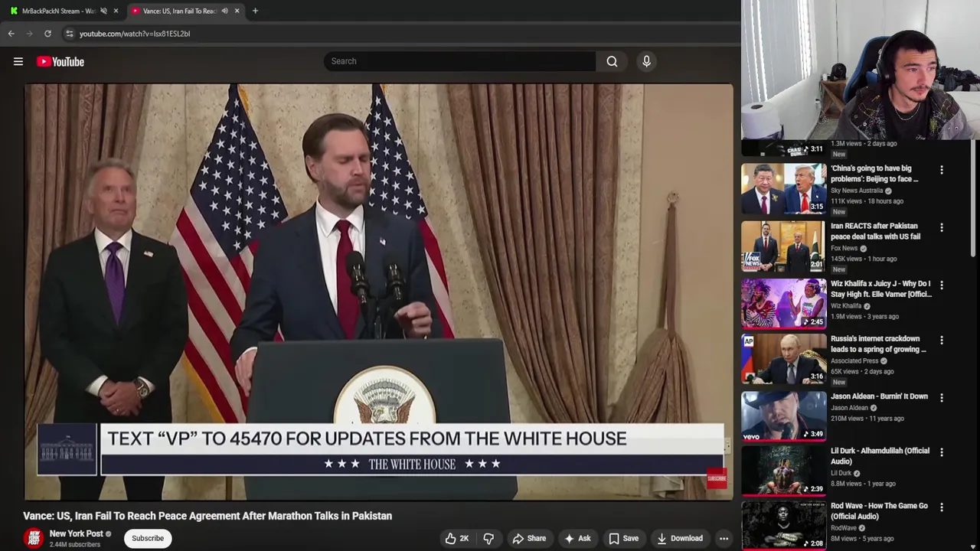Click the 2.44M subscribers text
Screen dimensions: 980x551
(x=75, y=545)
